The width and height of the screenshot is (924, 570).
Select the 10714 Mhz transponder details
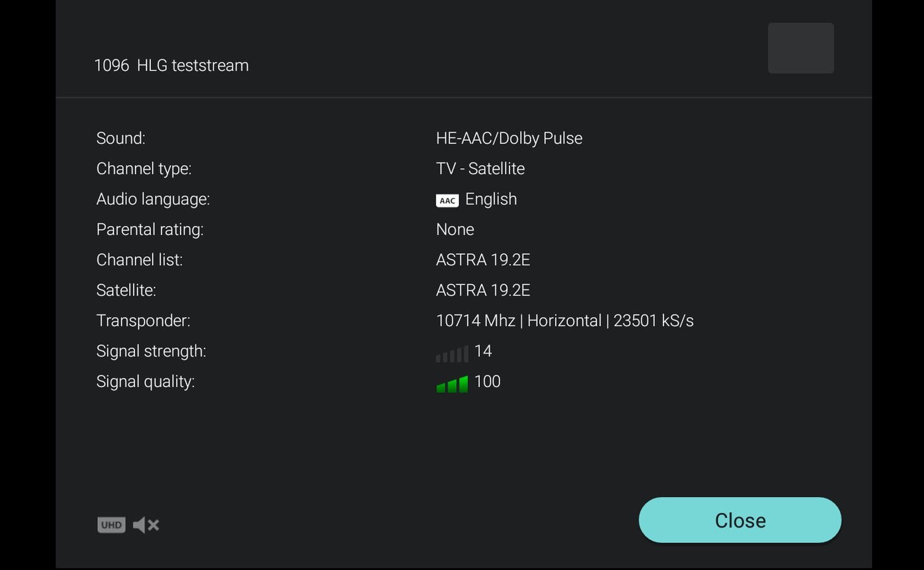tap(564, 321)
